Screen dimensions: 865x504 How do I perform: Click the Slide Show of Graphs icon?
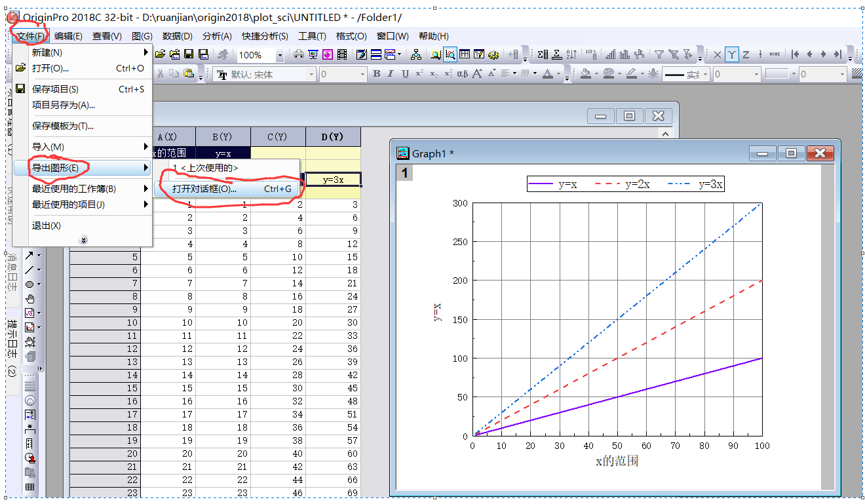point(313,54)
